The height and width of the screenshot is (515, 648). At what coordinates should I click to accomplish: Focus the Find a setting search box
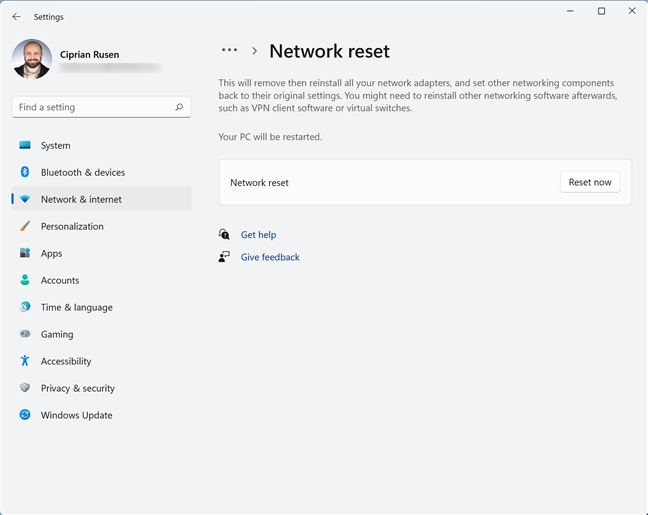pyautogui.click(x=90, y=107)
